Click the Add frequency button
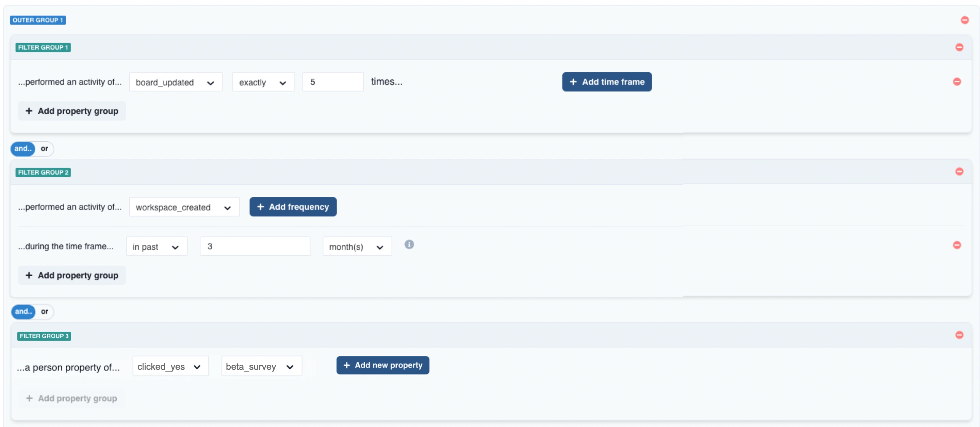 (x=293, y=207)
